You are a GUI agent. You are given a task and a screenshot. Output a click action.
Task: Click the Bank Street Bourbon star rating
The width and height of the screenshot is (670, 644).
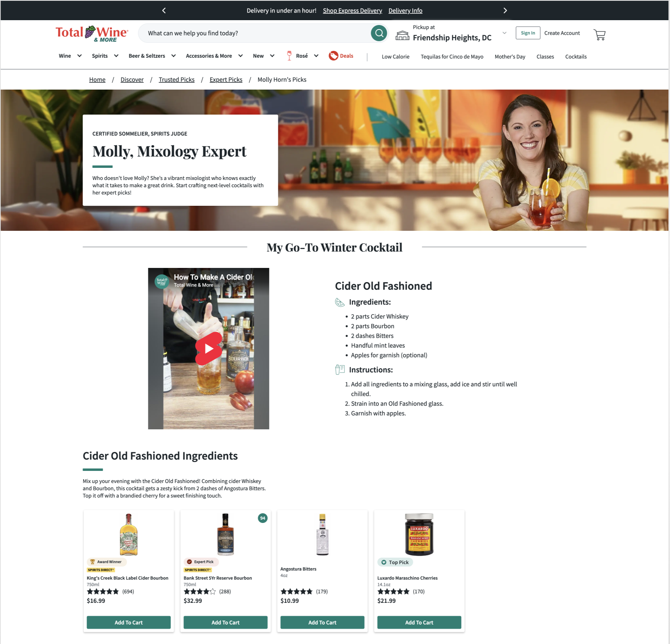[x=200, y=592]
